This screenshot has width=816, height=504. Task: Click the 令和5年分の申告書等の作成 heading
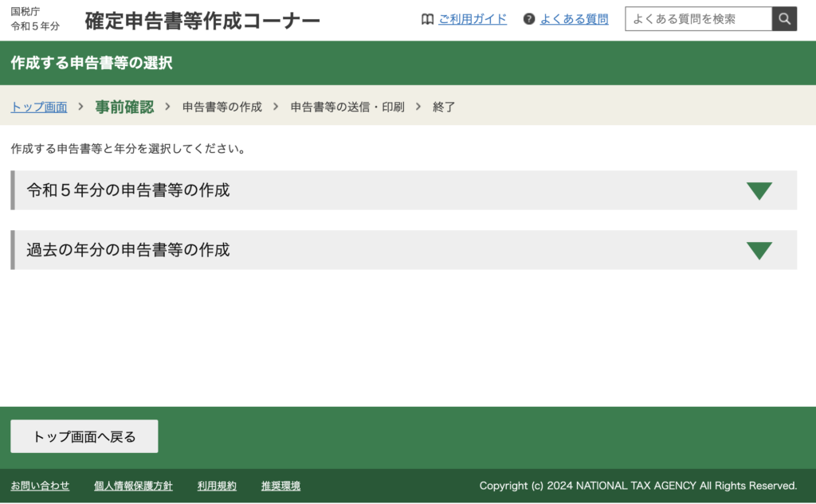click(x=128, y=190)
